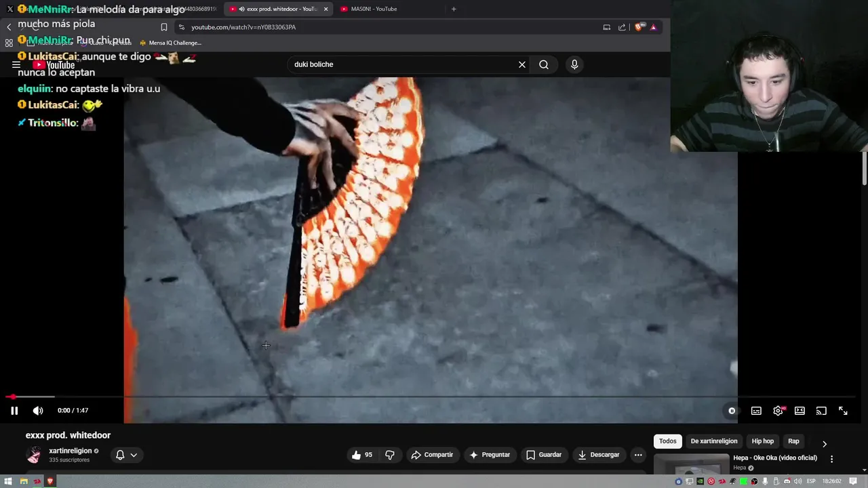Mute the video with the speaker icon
This screenshot has width=868, height=488.
[38, 411]
